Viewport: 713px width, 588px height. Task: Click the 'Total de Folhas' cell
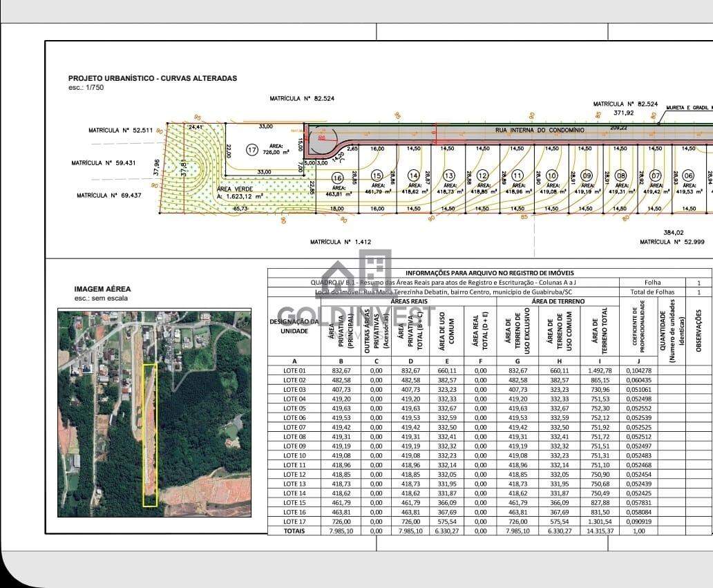pos(652,292)
